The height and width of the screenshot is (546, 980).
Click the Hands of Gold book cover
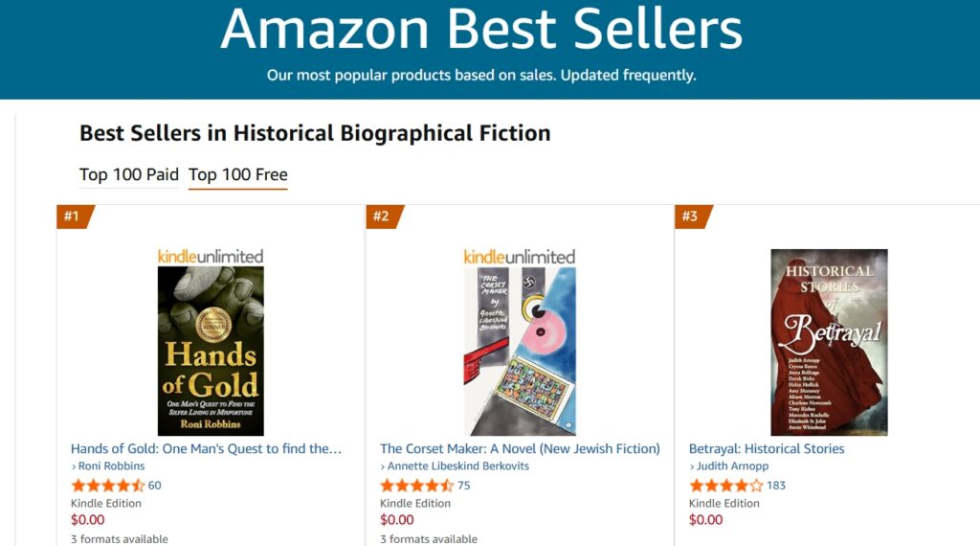(211, 351)
